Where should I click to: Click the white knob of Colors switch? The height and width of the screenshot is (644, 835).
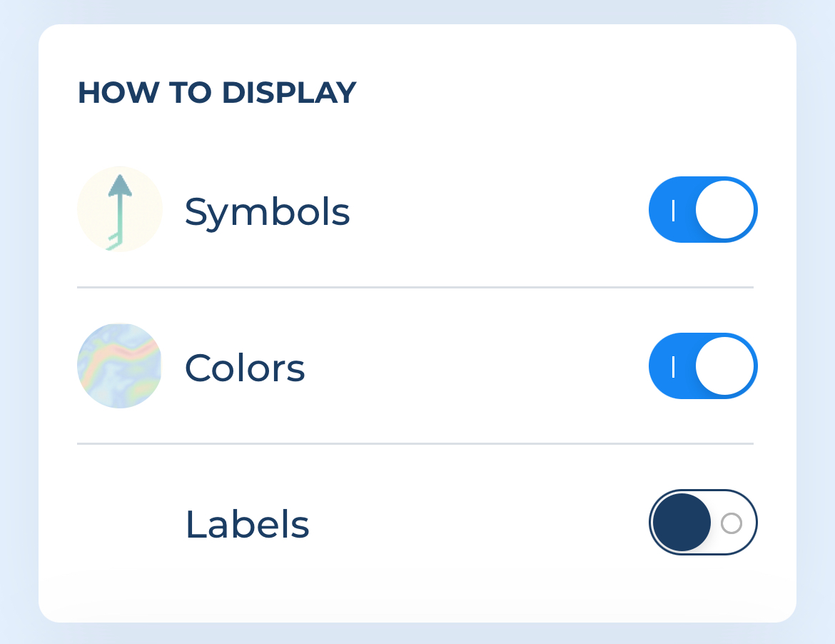pos(725,366)
